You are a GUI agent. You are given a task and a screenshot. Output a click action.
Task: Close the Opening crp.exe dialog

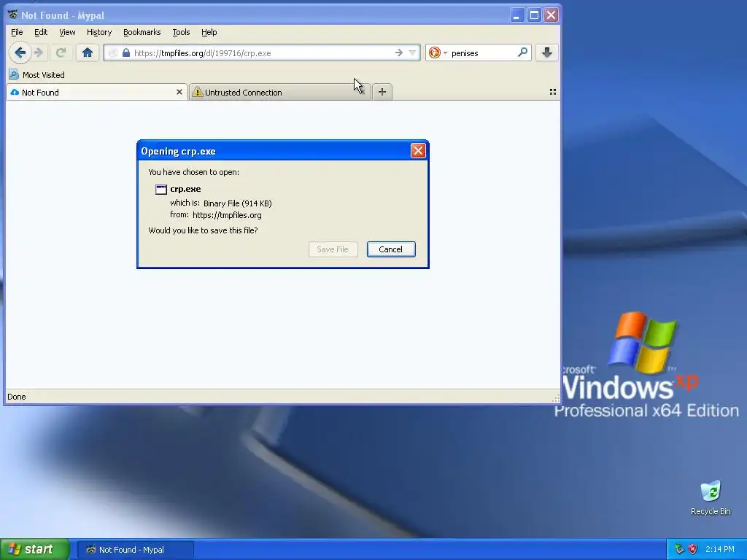[418, 151]
